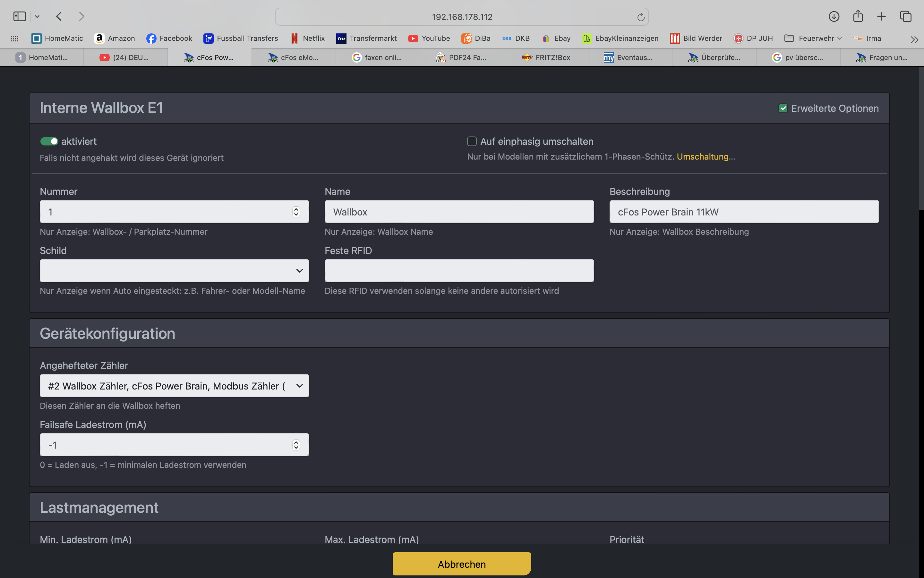924x578 pixels.
Task: Open the Netflix bookmark
Action: tap(308, 38)
